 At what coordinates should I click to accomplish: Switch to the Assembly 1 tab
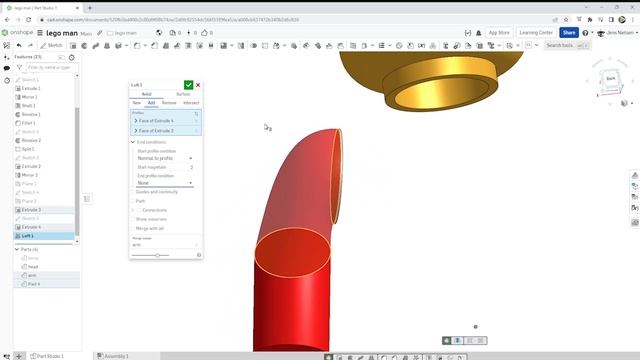point(113,356)
